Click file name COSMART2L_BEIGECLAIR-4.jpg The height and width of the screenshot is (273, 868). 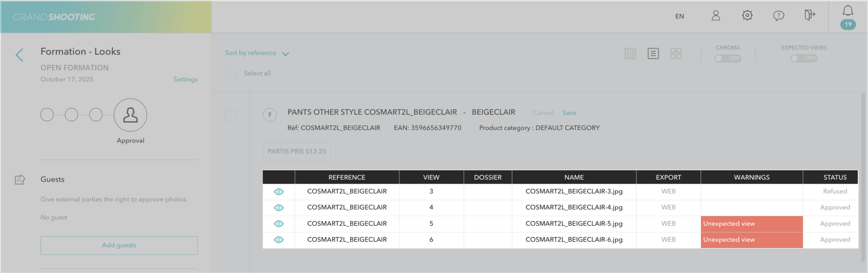tap(574, 207)
